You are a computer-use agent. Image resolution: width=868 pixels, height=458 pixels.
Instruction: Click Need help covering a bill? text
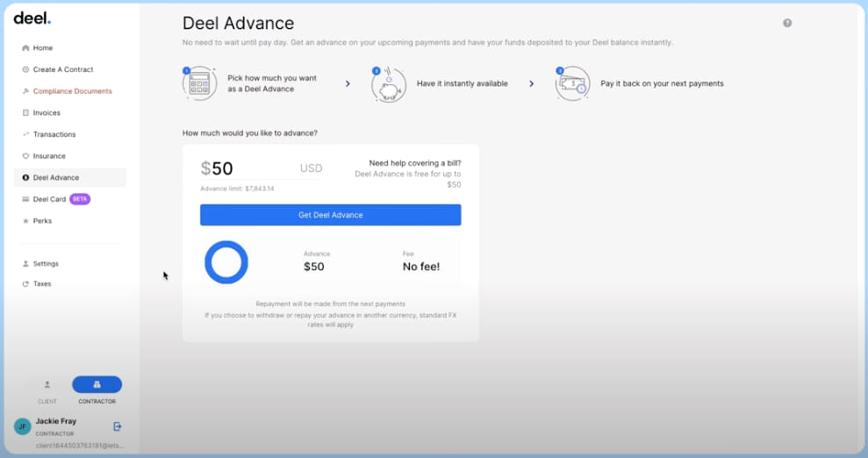tap(415, 163)
